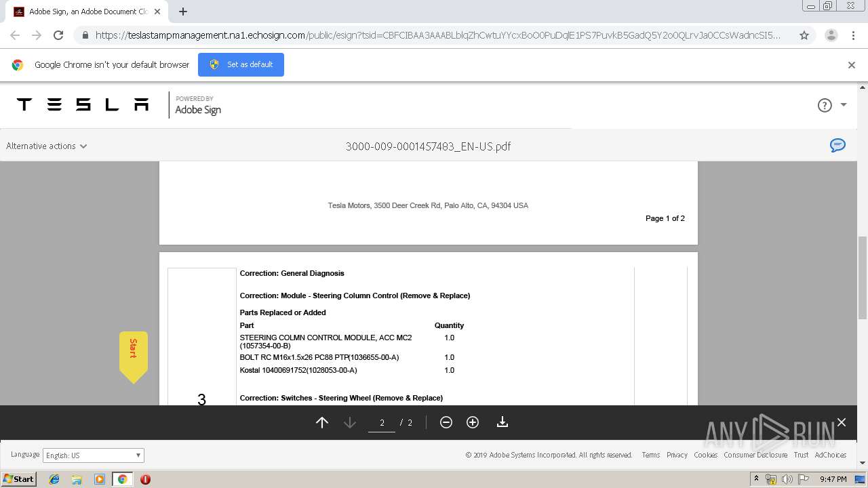Image resolution: width=868 pixels, height=488 pixels.
Task: Download the PDF document
Action: click(x=502, y=422)
